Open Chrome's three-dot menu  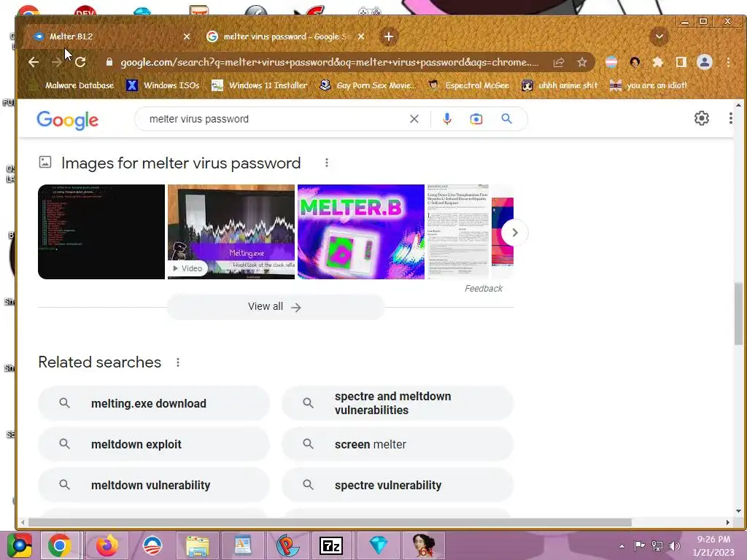pyautogui.click(x=728, y=62)
